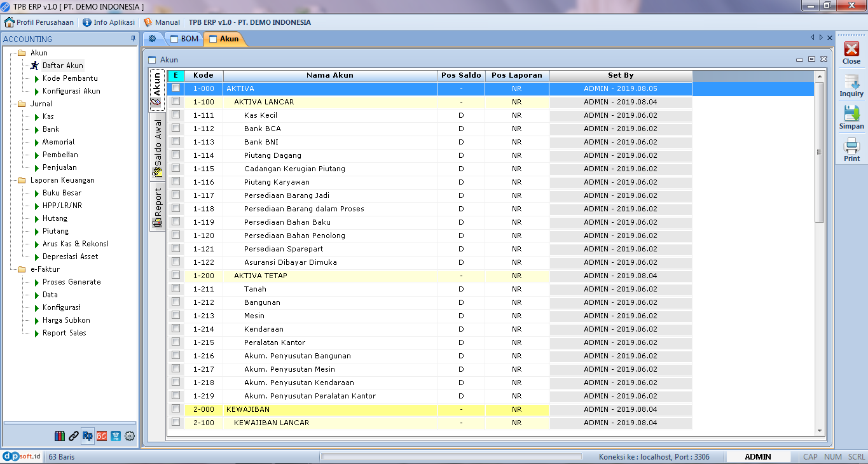This screenshot has width=868, height=464.
Task: Open Buku Besar in the sidebar tree
Action: coord(62,193)
